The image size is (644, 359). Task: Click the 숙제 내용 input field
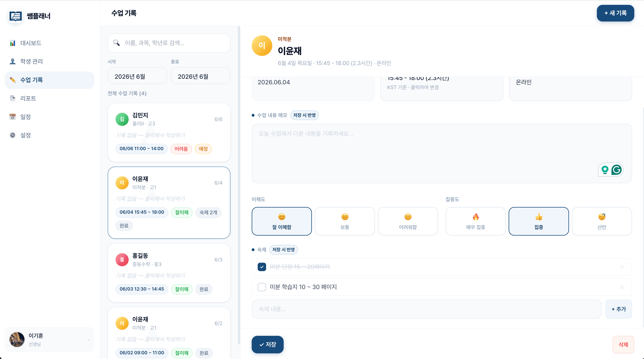point(427,309)
